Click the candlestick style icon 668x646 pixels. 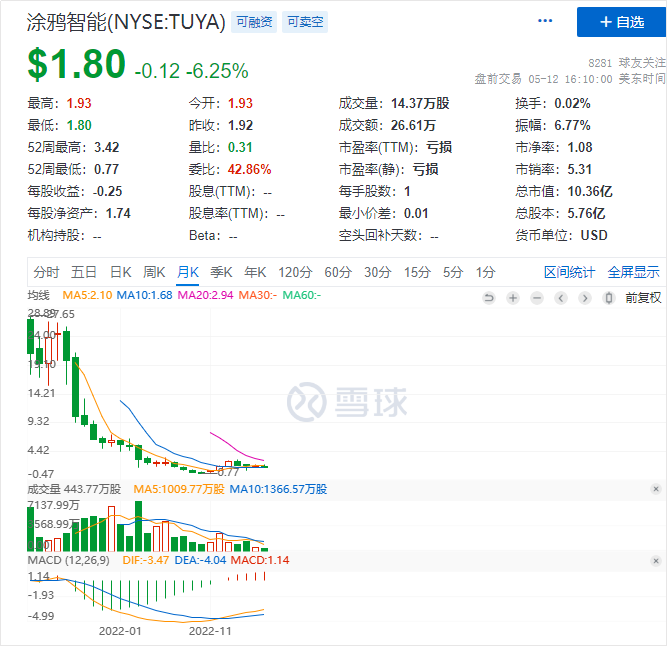point(609,298)
